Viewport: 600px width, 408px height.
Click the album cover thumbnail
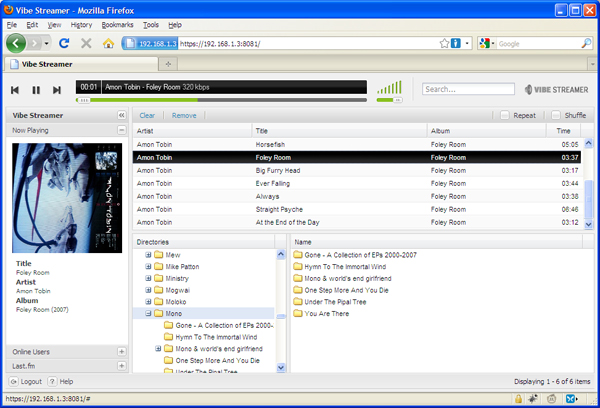[x=67, y=198]
